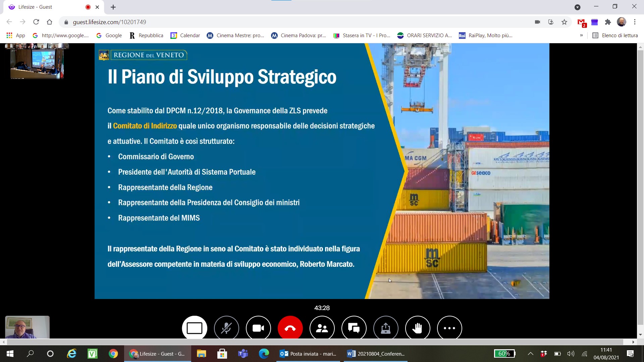Open the more options ellipsis menu
Screen dimensions: 644x362
point(449,328)
